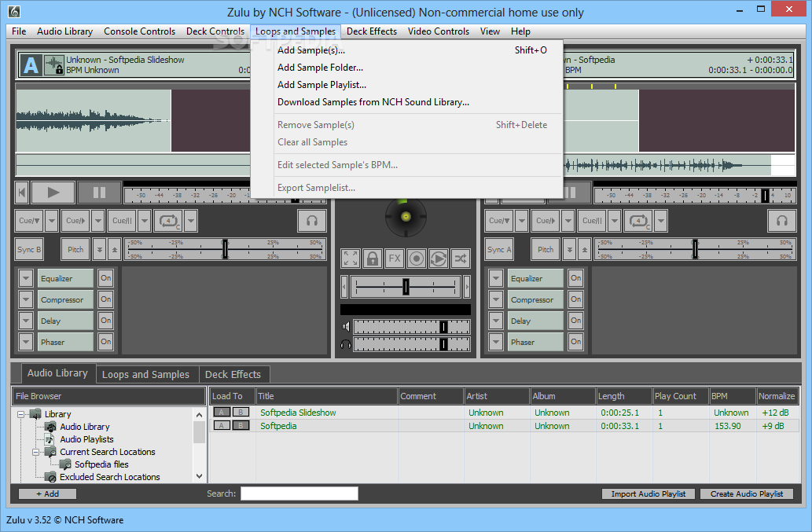This screenshot has width=812, height=532.
Task: Pause playback on Deck A
Action: point(99,193)
